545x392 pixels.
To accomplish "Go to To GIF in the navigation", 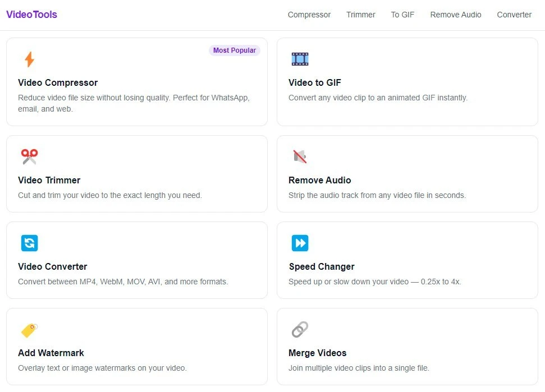I will (x=402, y=15).
